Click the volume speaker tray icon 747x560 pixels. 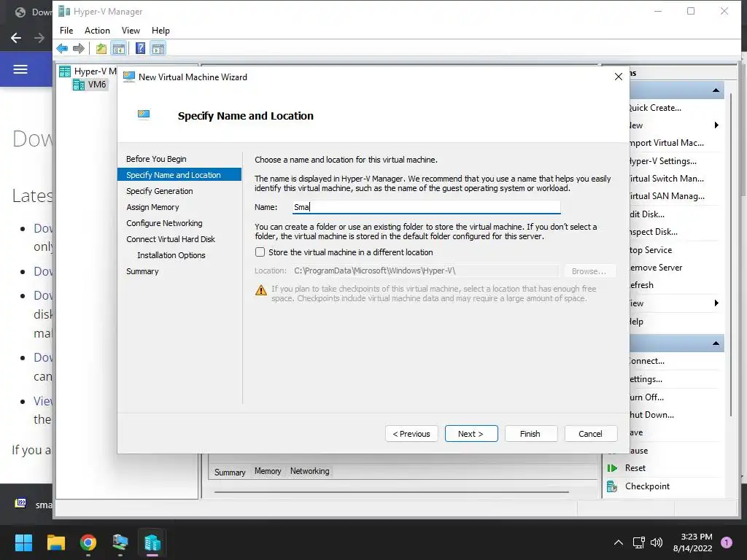(657, 542)
